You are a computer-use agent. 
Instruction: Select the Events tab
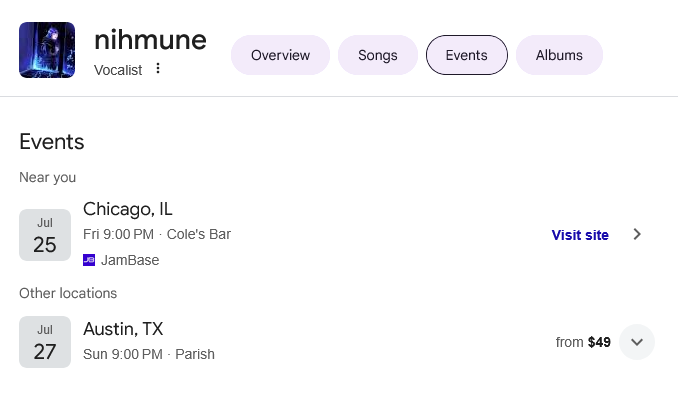coord(467,55)
